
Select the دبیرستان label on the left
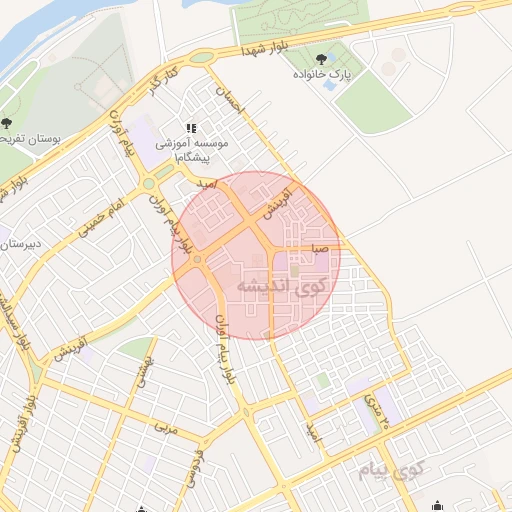[x=21, y=245]
